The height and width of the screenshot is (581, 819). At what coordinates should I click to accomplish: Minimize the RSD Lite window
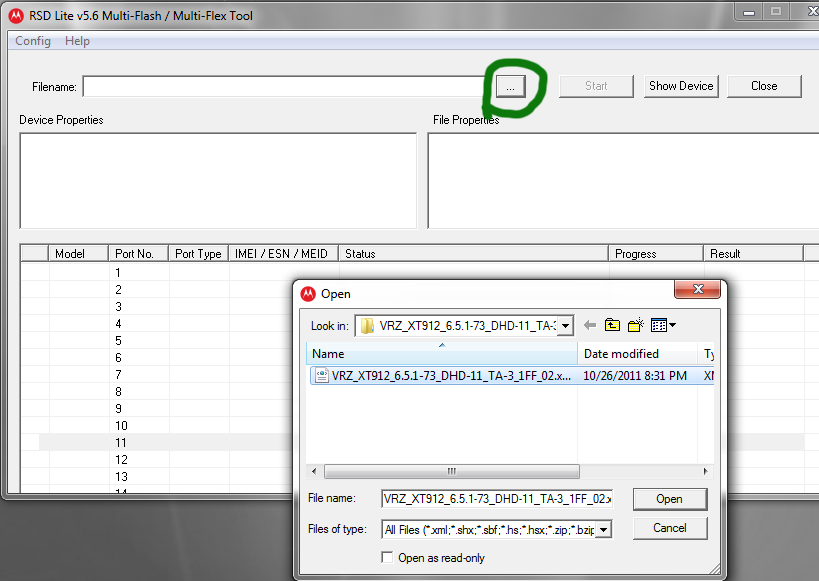(748, 11)
